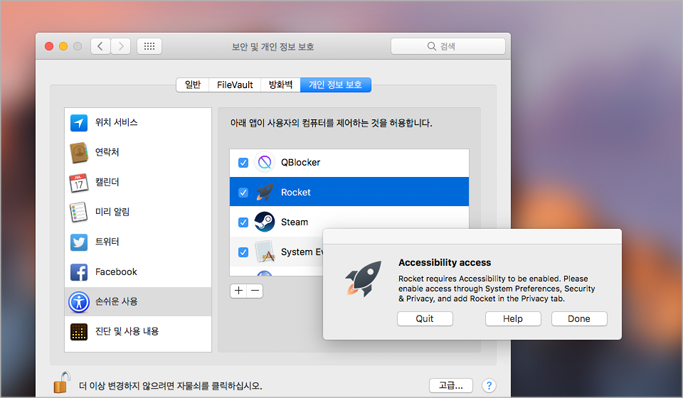
Task: Click the 미리 알림 label in the sidebar
Action: pos(112,212)
